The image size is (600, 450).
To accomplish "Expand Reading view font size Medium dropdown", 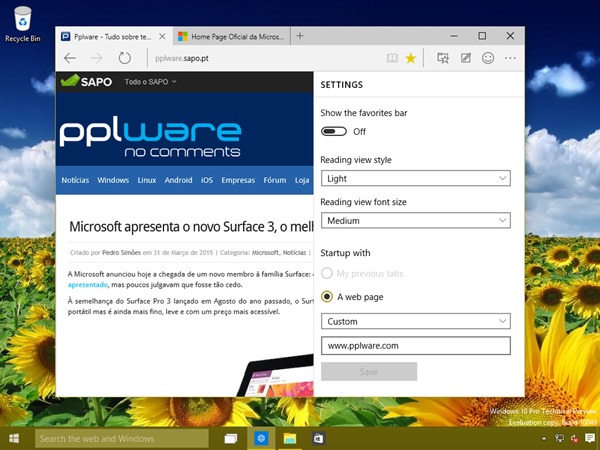I will pos(416,220).
